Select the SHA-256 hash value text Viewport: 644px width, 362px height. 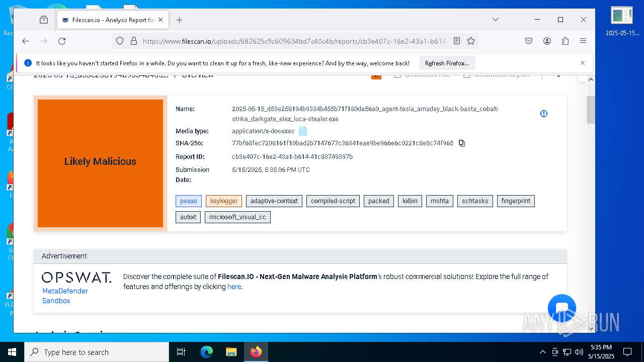[343, 143]
